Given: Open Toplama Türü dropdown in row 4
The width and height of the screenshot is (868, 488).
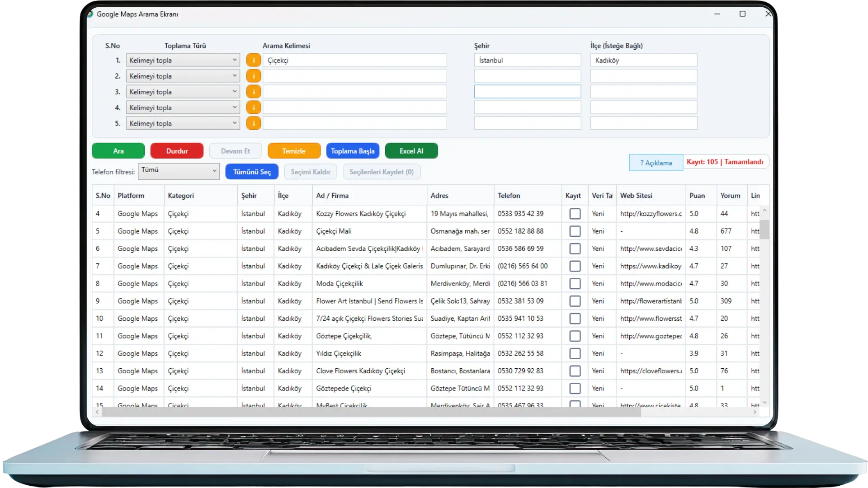Looking at the screenshot, I should (183, 108).
